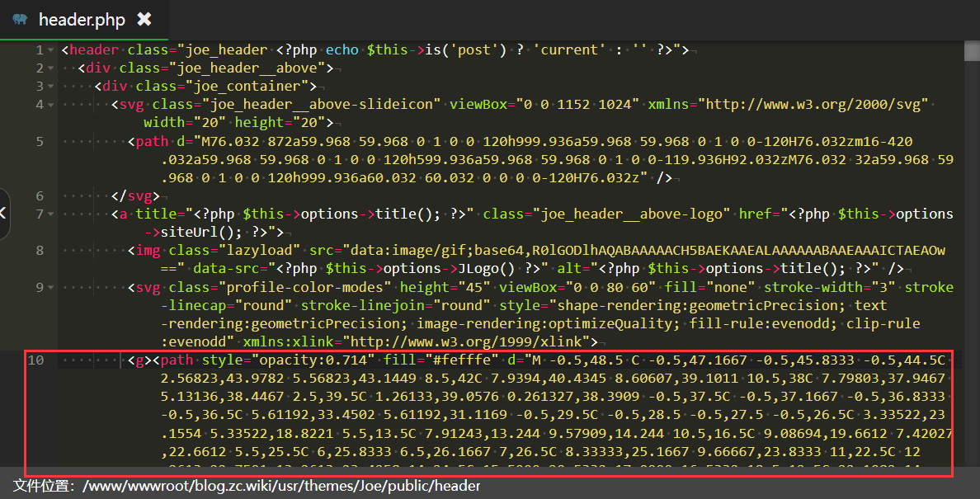980x499 pixels.
Task: Fold the joe_container div at line 3
Action: click(x=51, y=87)
